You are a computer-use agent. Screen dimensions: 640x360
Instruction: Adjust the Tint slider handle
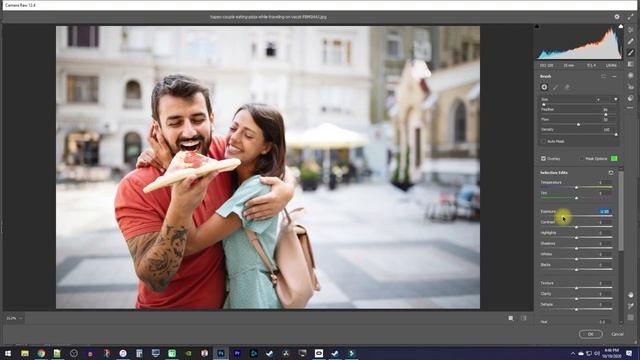pyautogui.click(x=576, y=198)
